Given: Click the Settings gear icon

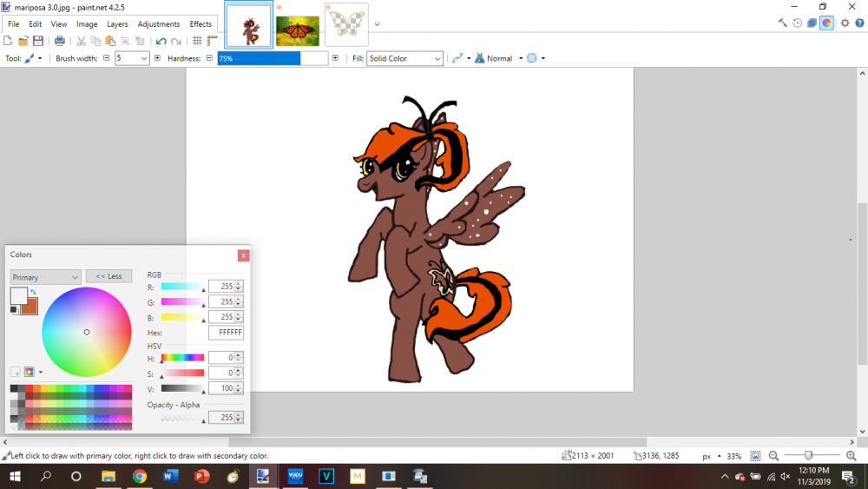Looking at the screenshot, I should [x=845, y=23].
